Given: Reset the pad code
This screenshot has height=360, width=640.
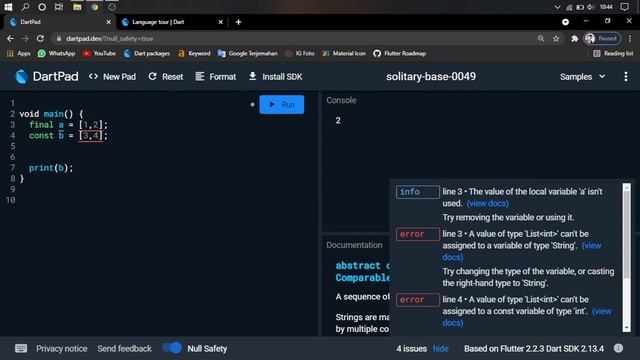Looking at the screenshot, I should [x=166, y=77].
